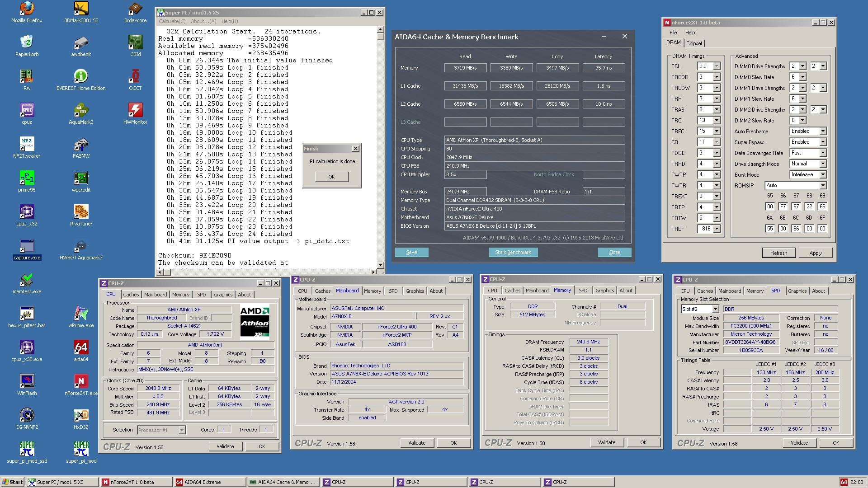Open the CBId desktop icon

click(x=135, y=46)
